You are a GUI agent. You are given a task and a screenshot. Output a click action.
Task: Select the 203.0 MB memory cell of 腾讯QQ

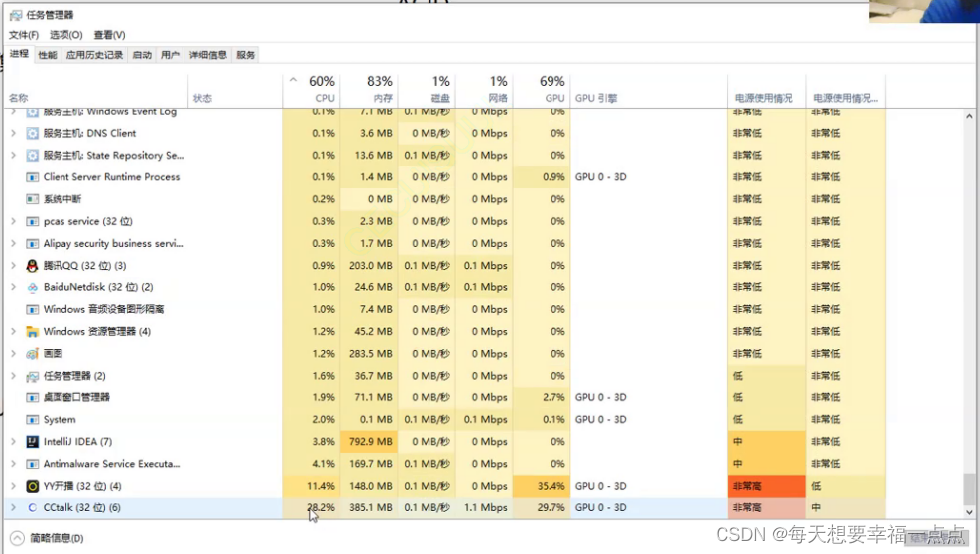pos(369,266)
